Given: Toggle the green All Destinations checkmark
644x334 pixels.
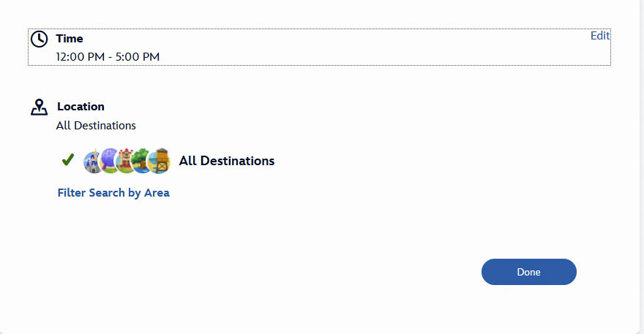Looking at the screenshot, I should click(68, 160).
